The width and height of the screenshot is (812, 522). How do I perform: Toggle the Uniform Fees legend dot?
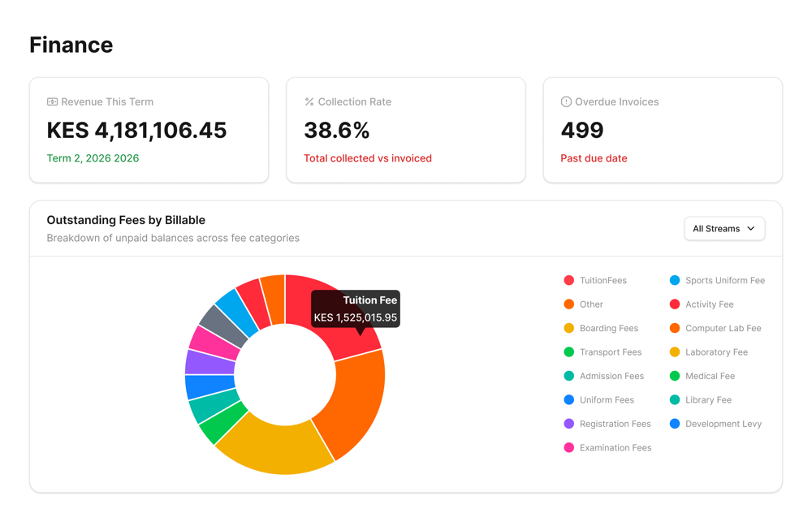point(568,399)
